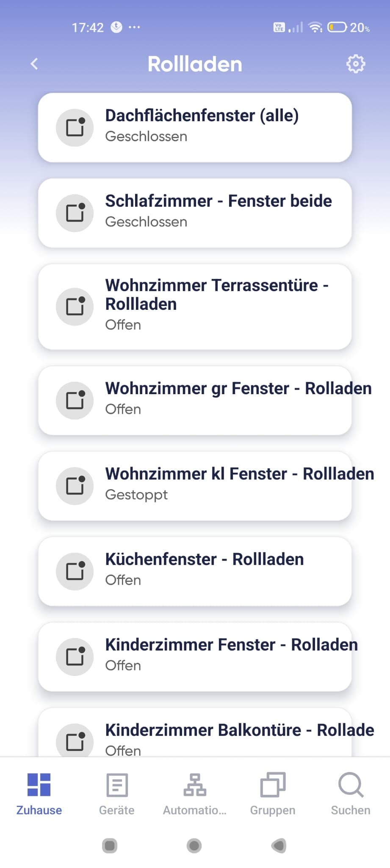Open the Gruppen tab
The image size is (390, 868).
click(273, 794)
